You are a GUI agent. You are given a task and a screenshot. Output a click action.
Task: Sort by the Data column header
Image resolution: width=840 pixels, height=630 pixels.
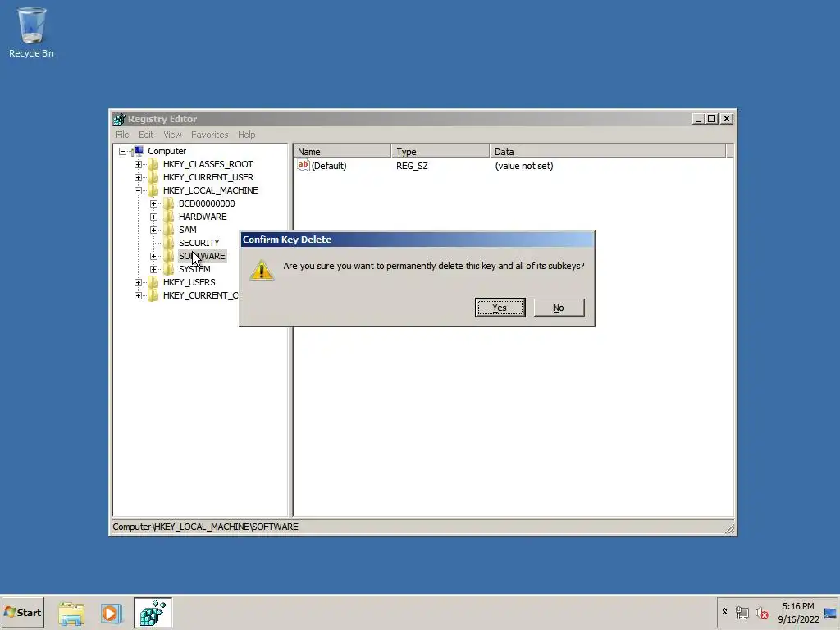[x=608, y=152]
